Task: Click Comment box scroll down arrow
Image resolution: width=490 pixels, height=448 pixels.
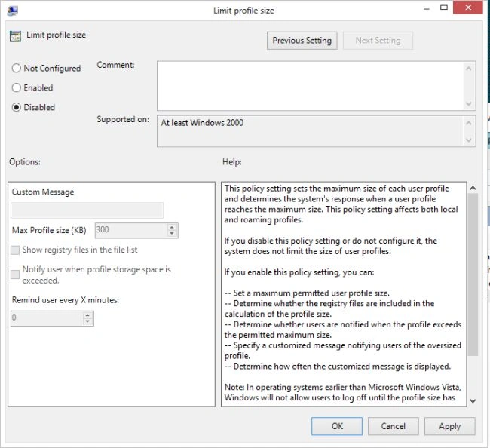Action: click(x=468, y=103)
